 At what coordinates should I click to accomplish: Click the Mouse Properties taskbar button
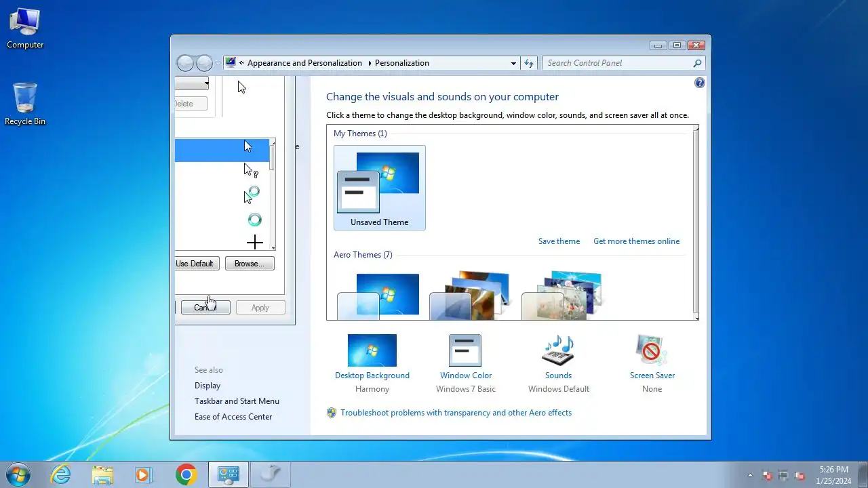271,474
